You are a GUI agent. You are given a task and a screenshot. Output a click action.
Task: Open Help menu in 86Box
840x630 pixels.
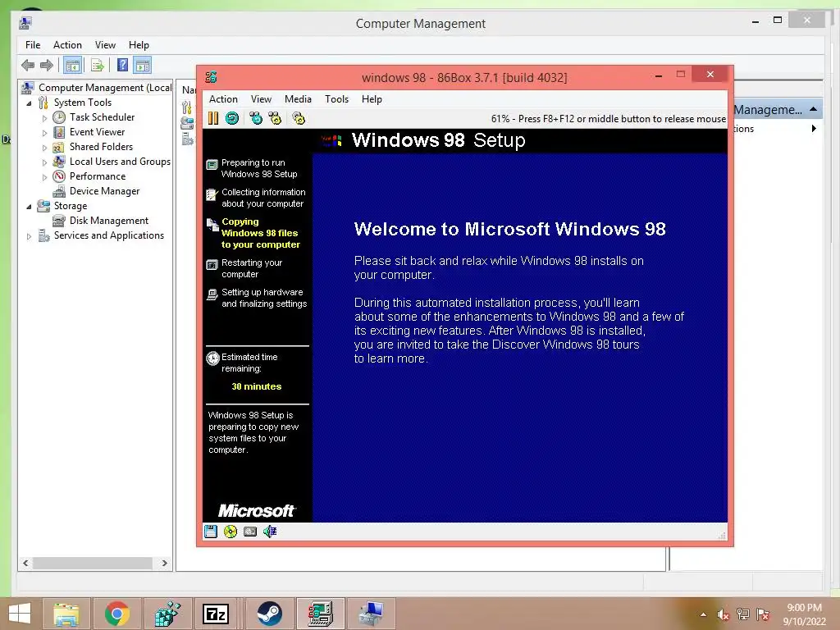coord(372,99)
